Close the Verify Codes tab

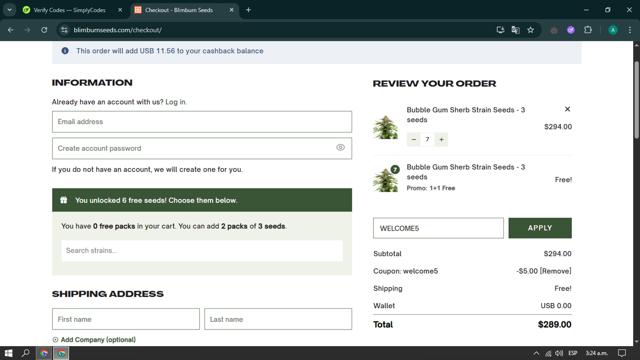[x=120, y=10]
